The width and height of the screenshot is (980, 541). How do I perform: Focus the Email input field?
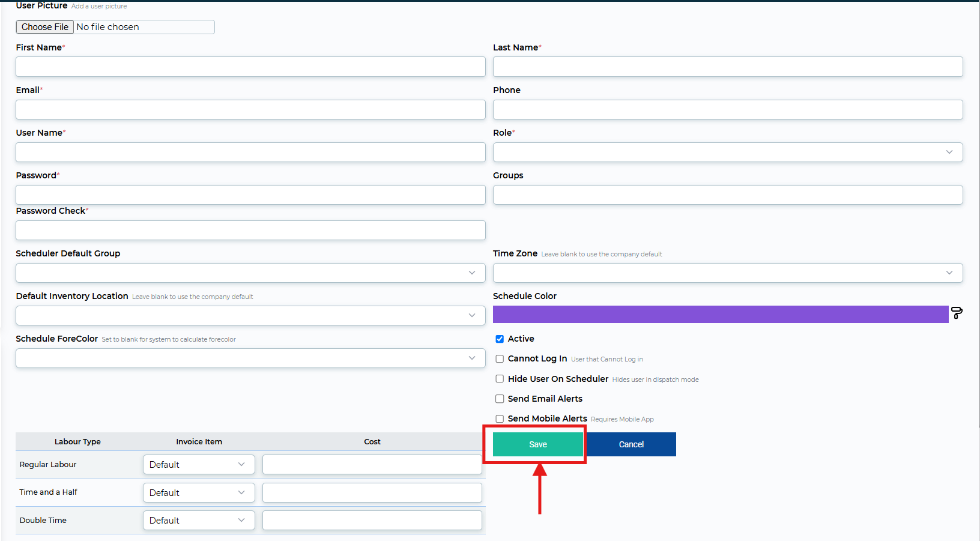[x=250, y=109]
